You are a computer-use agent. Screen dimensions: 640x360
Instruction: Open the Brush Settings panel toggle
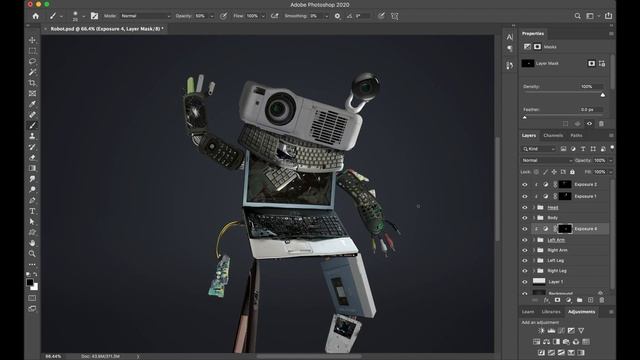[94, 16]
